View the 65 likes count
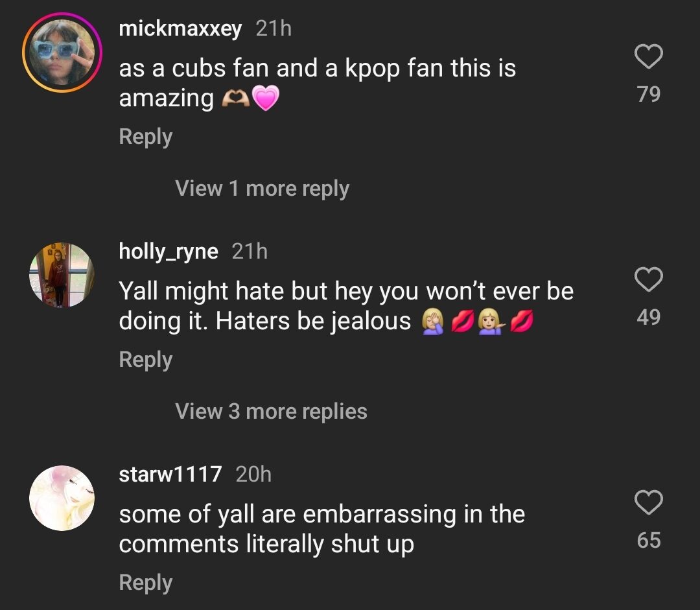Screen dimensions: 700x610 pos(648,540)
